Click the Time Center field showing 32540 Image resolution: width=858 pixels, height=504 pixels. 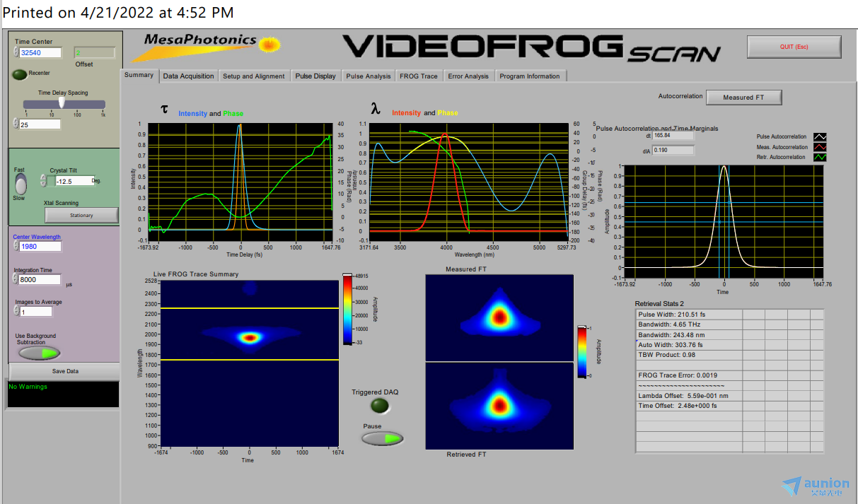click(x=41, y=52)
